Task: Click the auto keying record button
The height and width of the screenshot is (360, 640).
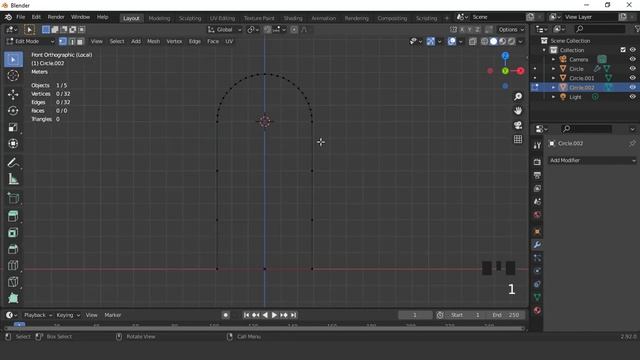Action: point(225,315)
